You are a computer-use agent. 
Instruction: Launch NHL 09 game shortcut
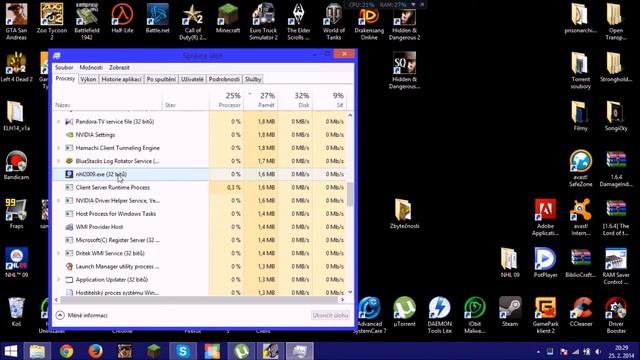16,262
